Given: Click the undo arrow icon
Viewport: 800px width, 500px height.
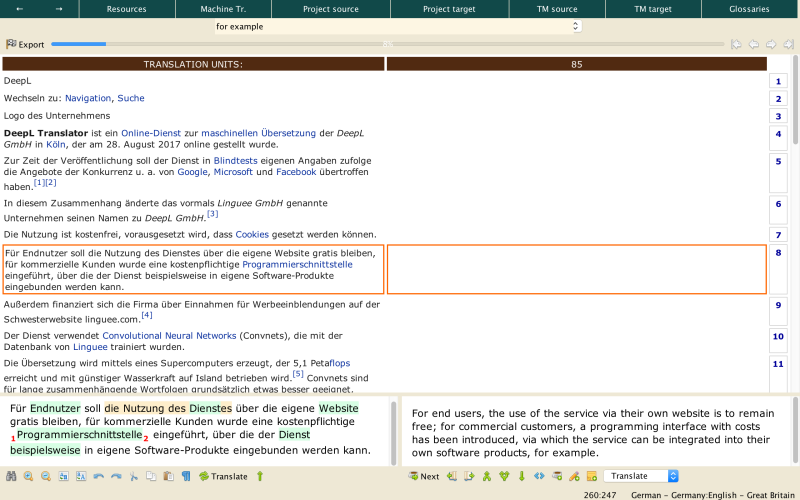Looking at the screenshot, I should tap(98, 476).
